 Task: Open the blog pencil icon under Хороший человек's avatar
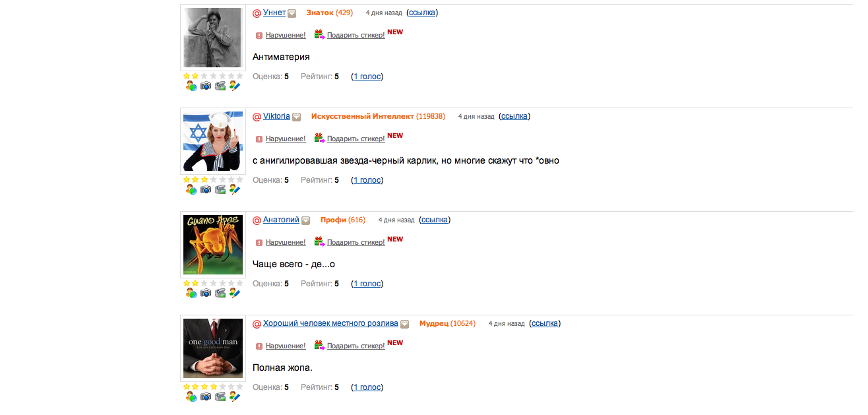(235, 397)
